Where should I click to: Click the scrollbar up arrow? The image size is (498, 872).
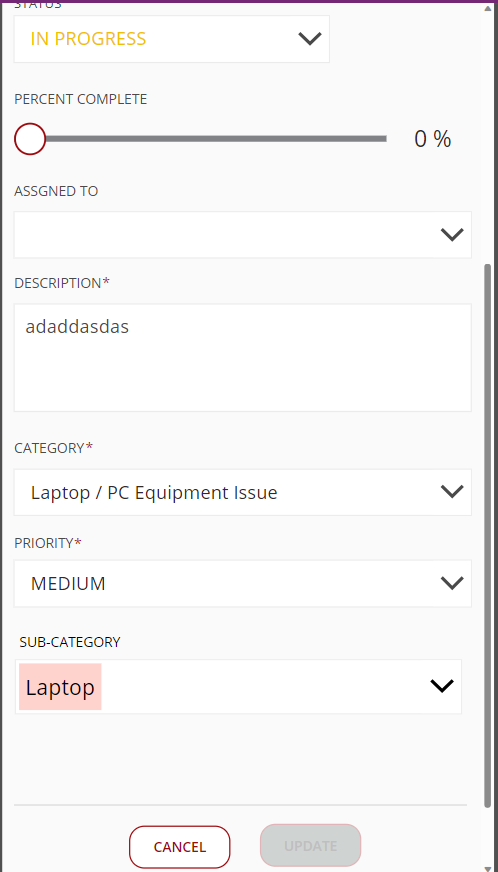pyautogui.click(x=488, y=7)
